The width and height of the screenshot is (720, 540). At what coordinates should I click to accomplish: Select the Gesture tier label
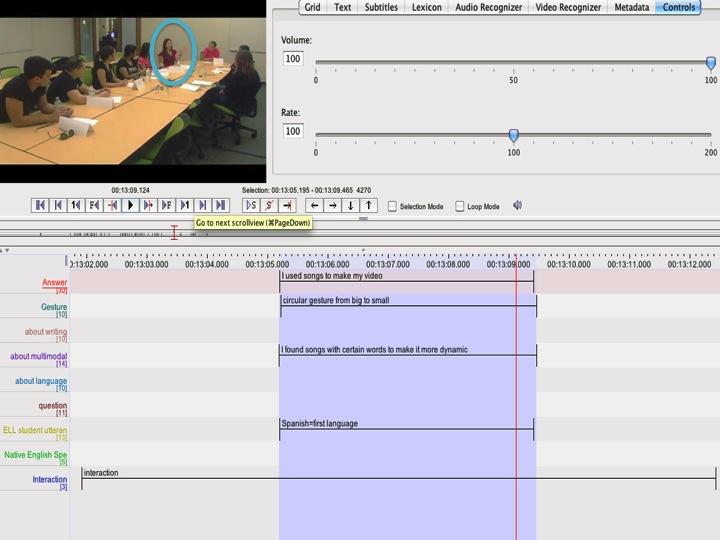[54, 307]
